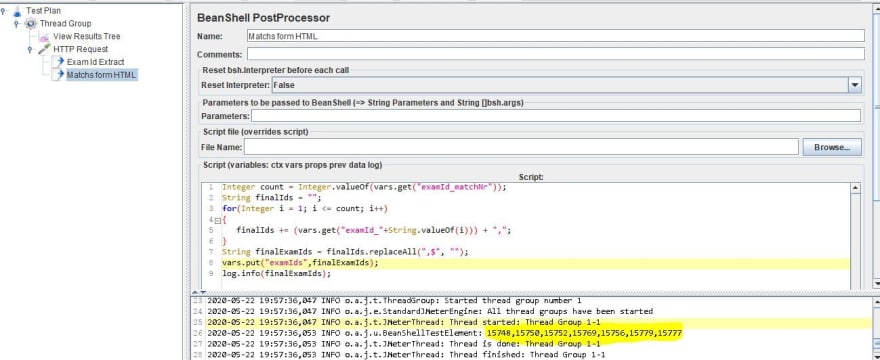Click the View Results Tree icon
880x360 pixels.
[x=44, y=37]
